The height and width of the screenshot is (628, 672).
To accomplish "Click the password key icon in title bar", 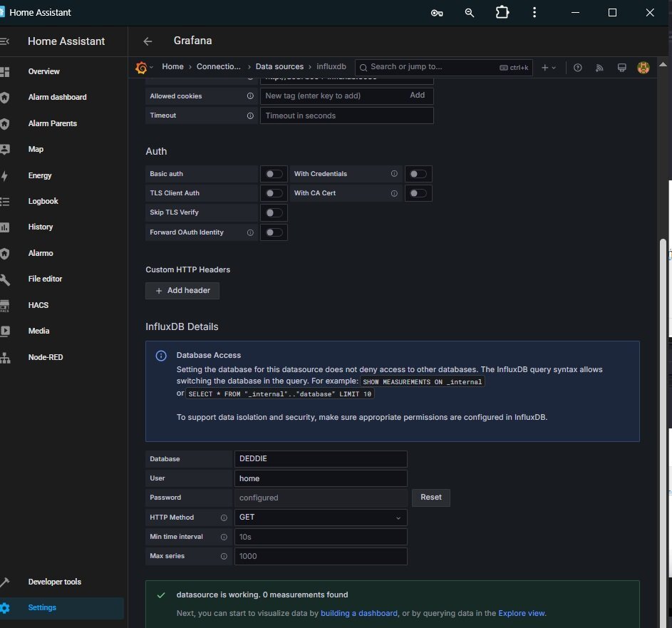I will pyautogui.click(x=437, y=13).
